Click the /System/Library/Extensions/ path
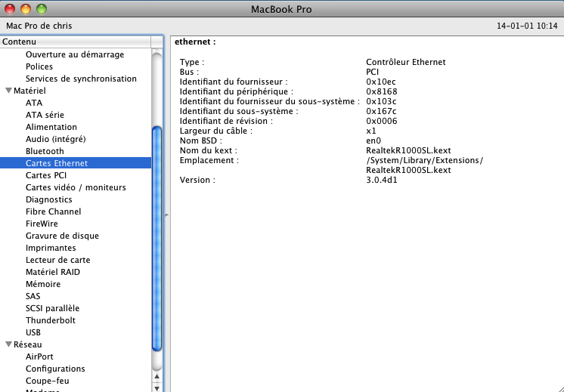564x392 pixels. pyautogui.click(x=425, y=160)
